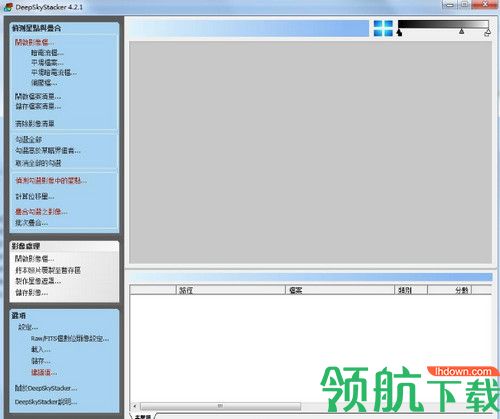Sort the list by path column (路徑)

230,290
